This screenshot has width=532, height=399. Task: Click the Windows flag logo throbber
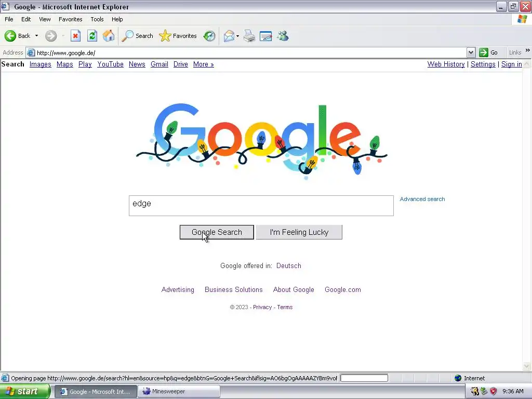[523, 19]
